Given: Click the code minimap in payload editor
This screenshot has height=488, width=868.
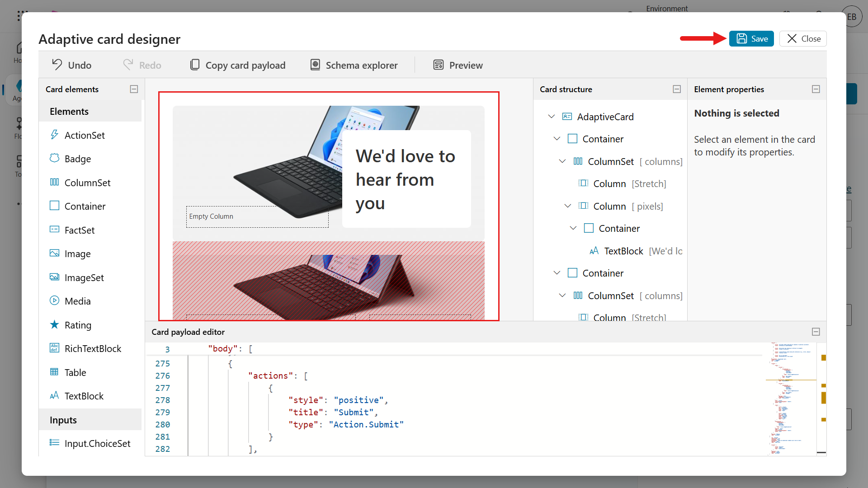Looking at the screenshot, I should tap(791, 398).
